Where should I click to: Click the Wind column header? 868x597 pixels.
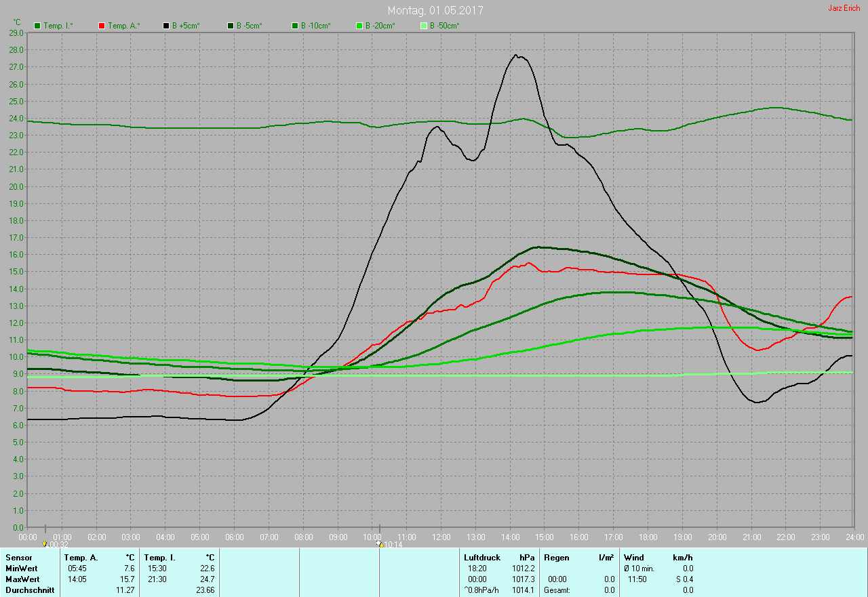coord(633,558)
